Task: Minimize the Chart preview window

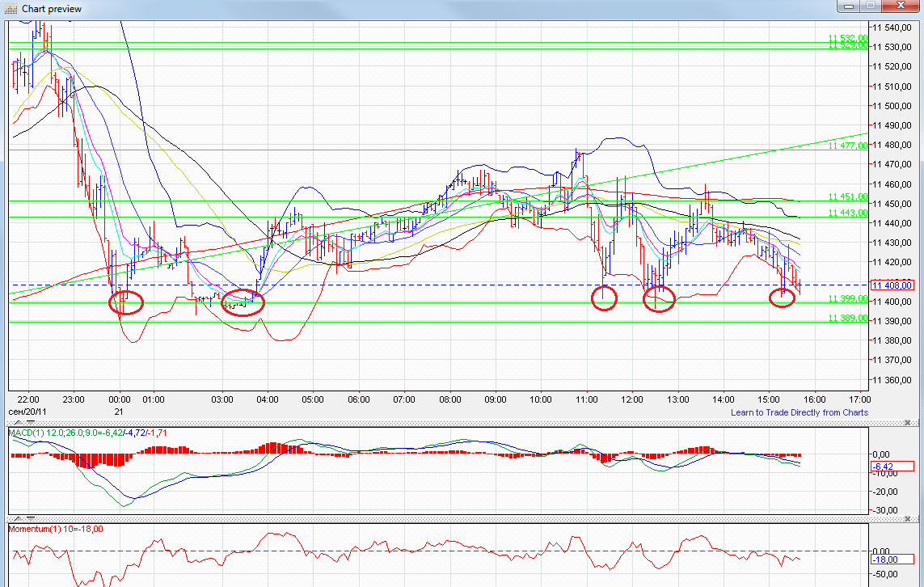Action: click(846, 6)
